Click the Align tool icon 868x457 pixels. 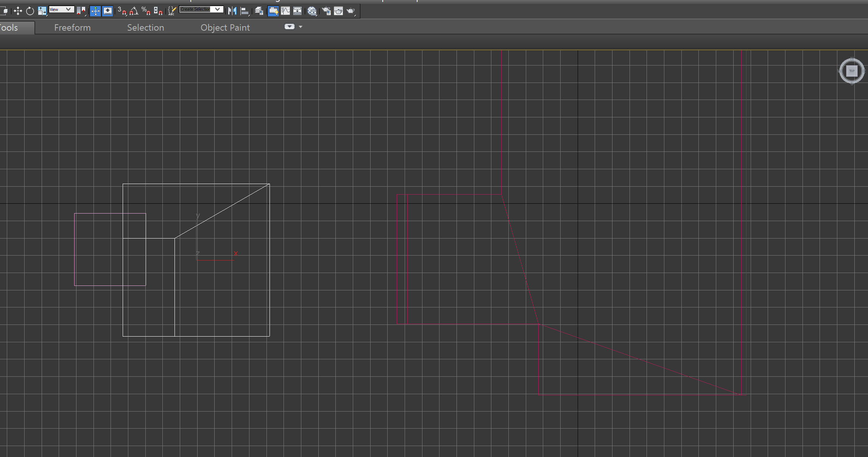pos(245,11)
